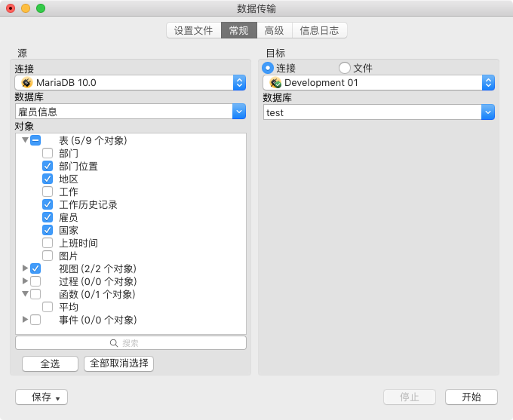Click the 全选 button

pos(50,363)
